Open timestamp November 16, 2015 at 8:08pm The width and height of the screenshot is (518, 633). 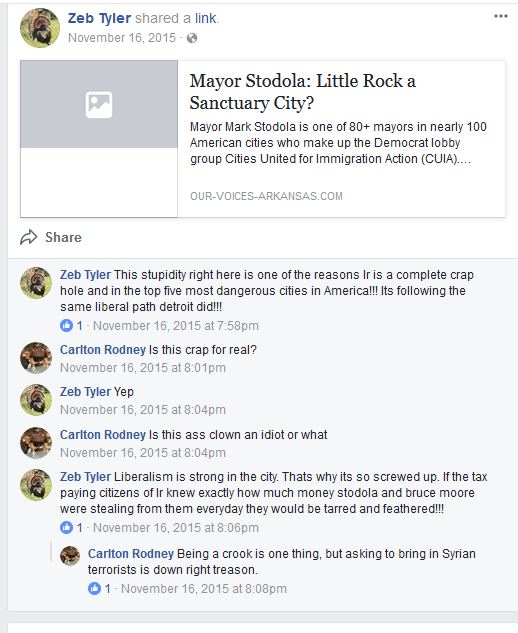tap(204, 589)
